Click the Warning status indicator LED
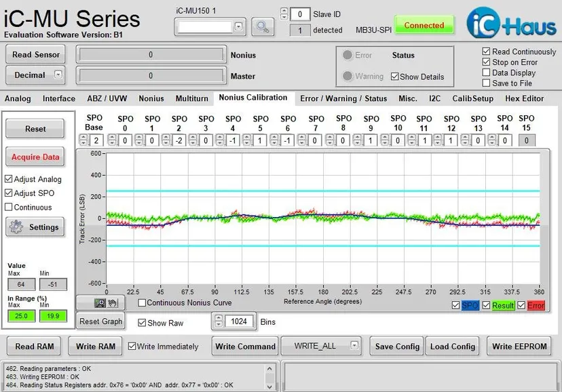The height and width of the screenshot is (392, 562). (x=347, y=76)
